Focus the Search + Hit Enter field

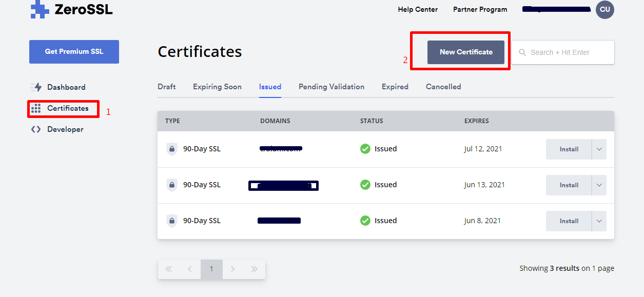tap(563, 52)
